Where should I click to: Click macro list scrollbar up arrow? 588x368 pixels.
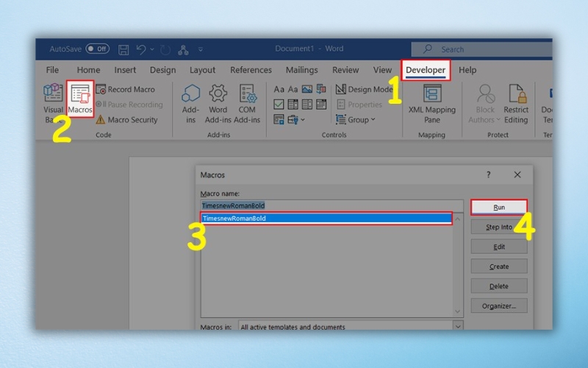pyautogui.click(x=457, y=219)
